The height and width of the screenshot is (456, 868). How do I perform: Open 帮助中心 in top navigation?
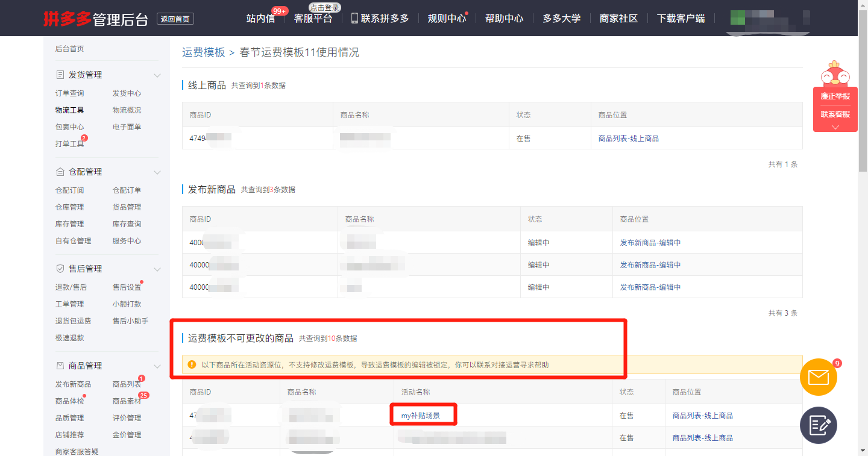point(504,18)
